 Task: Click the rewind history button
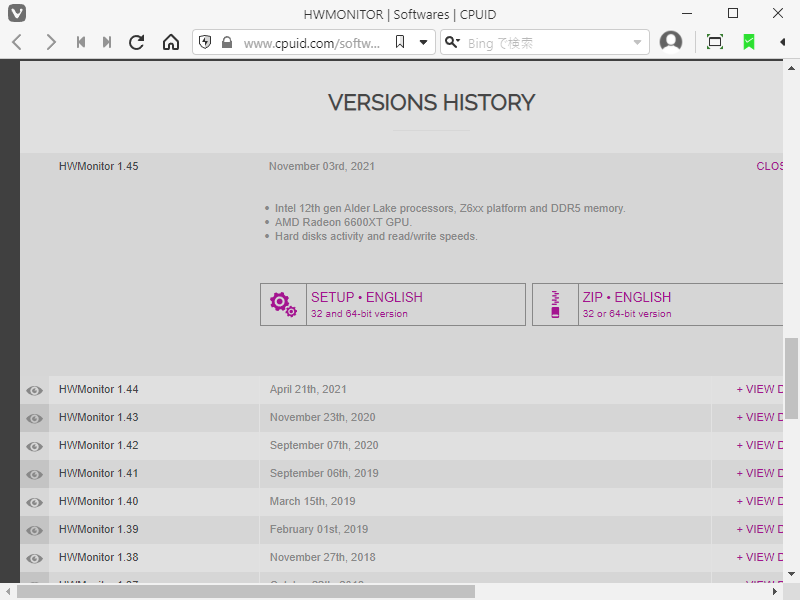(81, 42)
